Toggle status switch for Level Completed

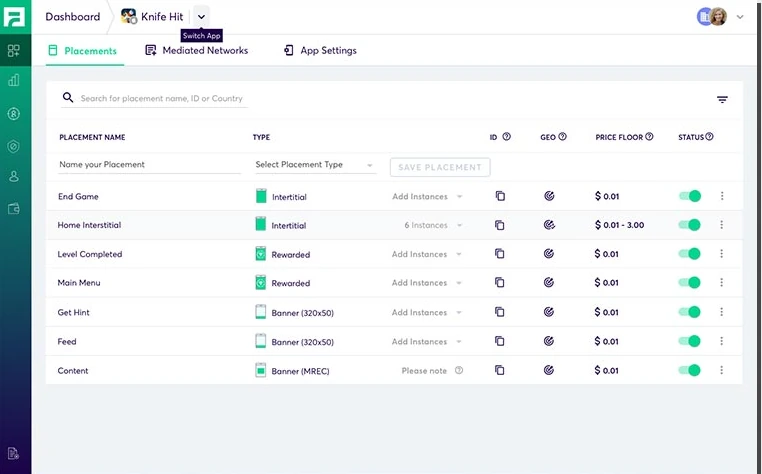[x=690, y=253]
